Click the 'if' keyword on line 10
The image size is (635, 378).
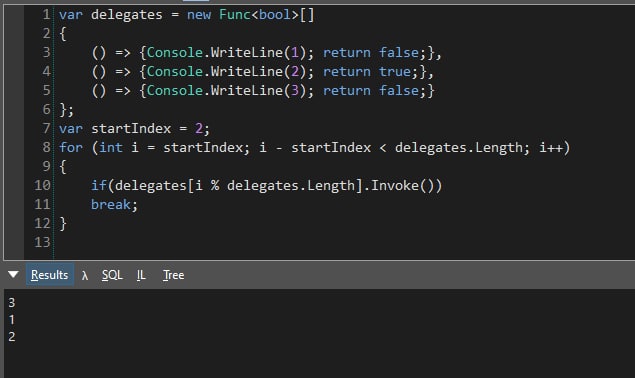(x=98, y=186)
